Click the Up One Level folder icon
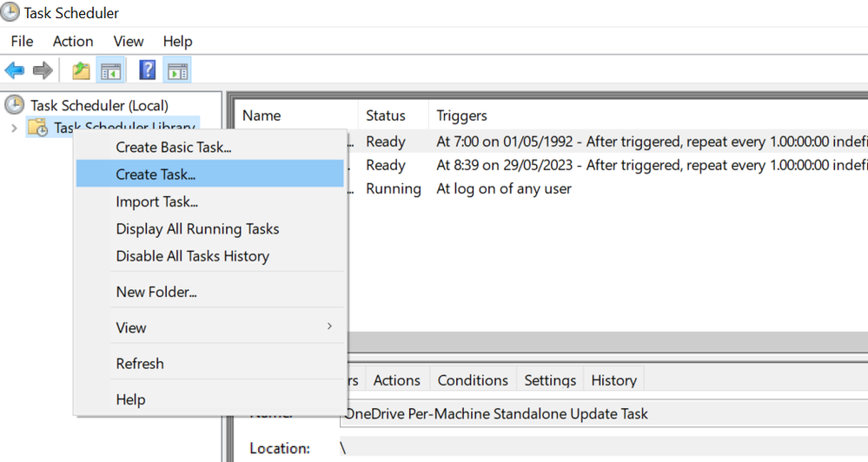The height and width of the screenshot is (462, 868). (81, 70)
